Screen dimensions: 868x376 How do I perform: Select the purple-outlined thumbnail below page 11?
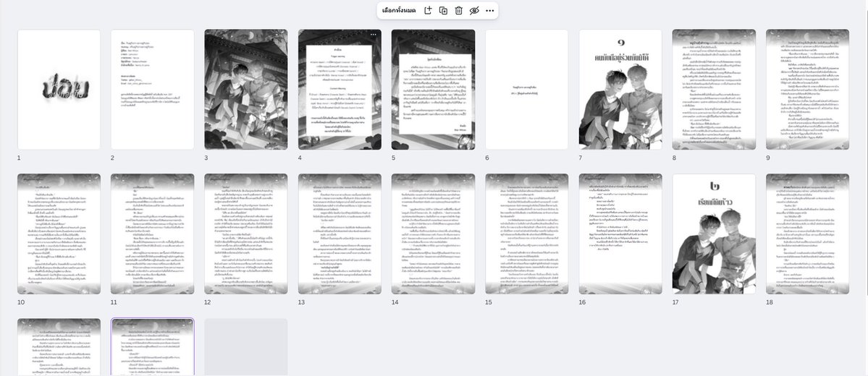point(152,347)
